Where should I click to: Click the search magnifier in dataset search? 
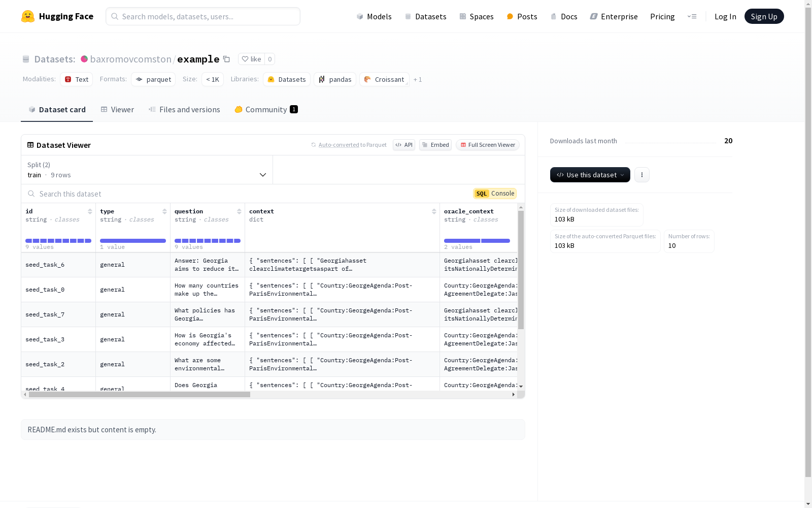click(x=31, y=194)
